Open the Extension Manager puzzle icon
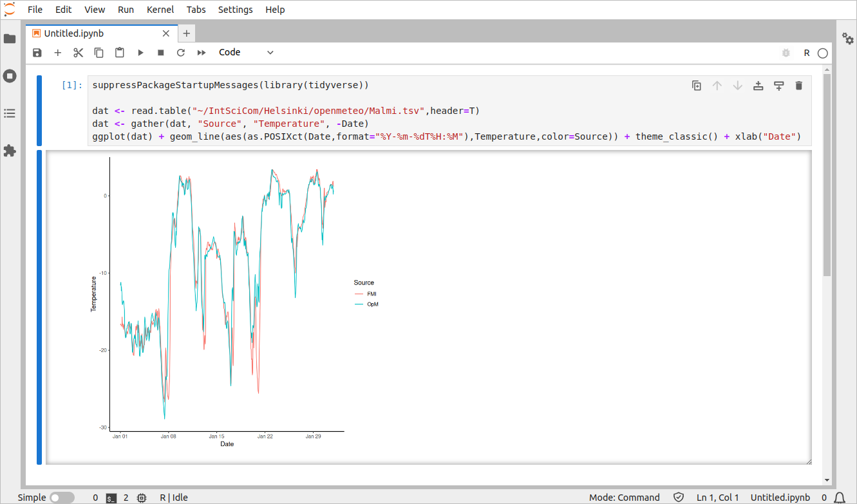The image size is (857, 504). 10,151
